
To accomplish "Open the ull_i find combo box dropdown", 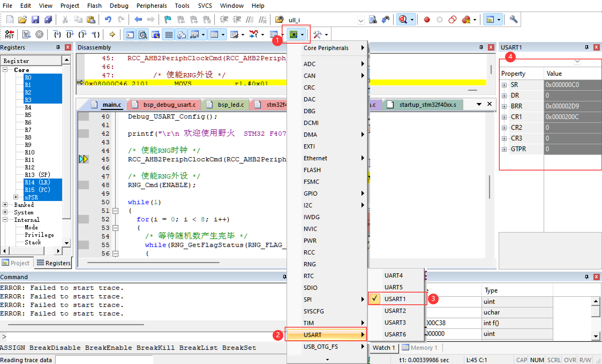I will coord(361,20).
